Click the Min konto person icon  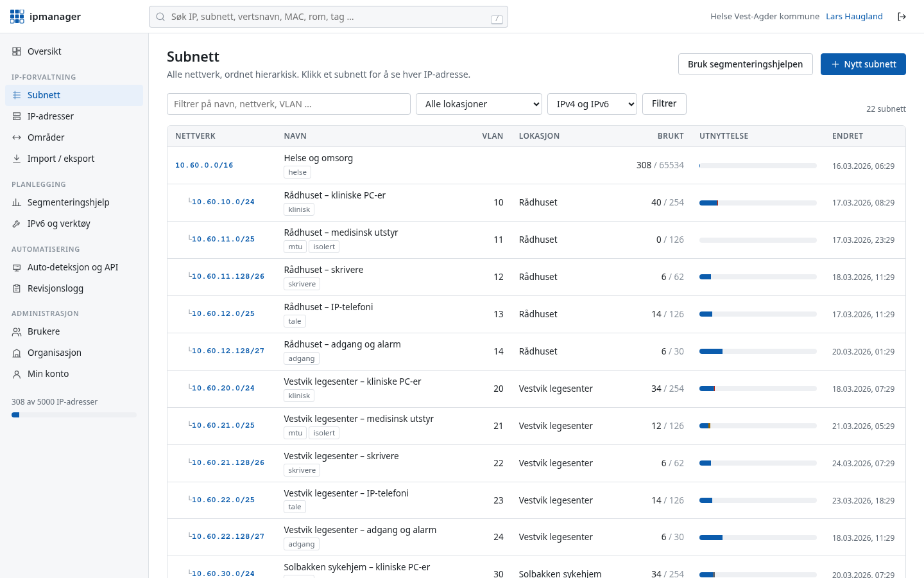tap(17, 374)
